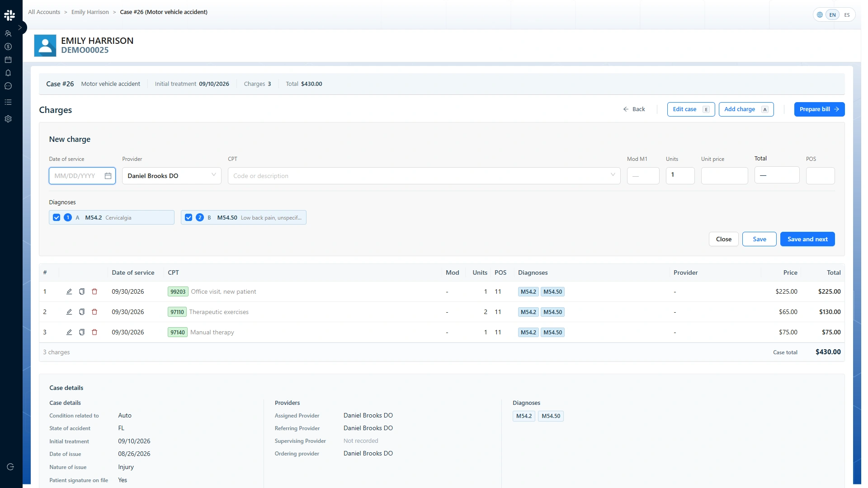Click the app logo icon
The width and height of the screenshot is (868, 488).
[9, 15]
